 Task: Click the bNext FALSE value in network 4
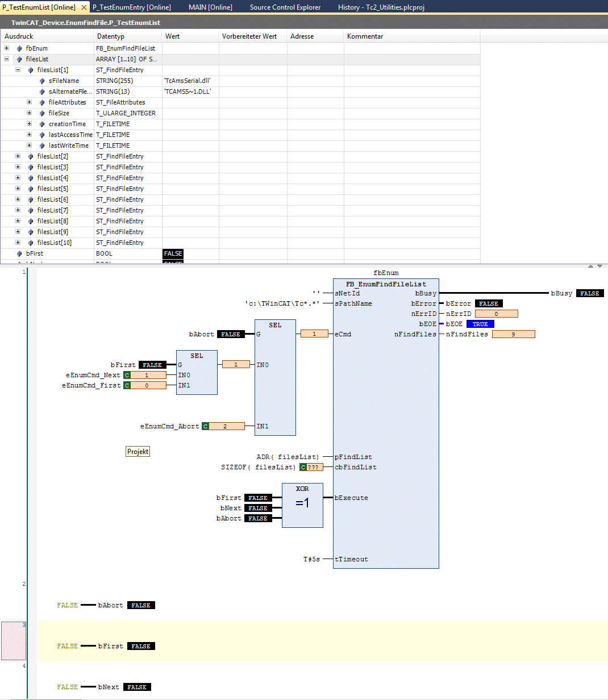[137, 687]
